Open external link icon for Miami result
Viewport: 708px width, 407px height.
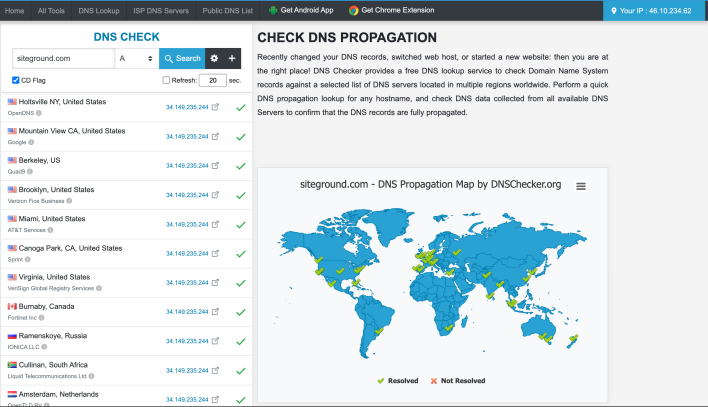[x=215, y=224]
